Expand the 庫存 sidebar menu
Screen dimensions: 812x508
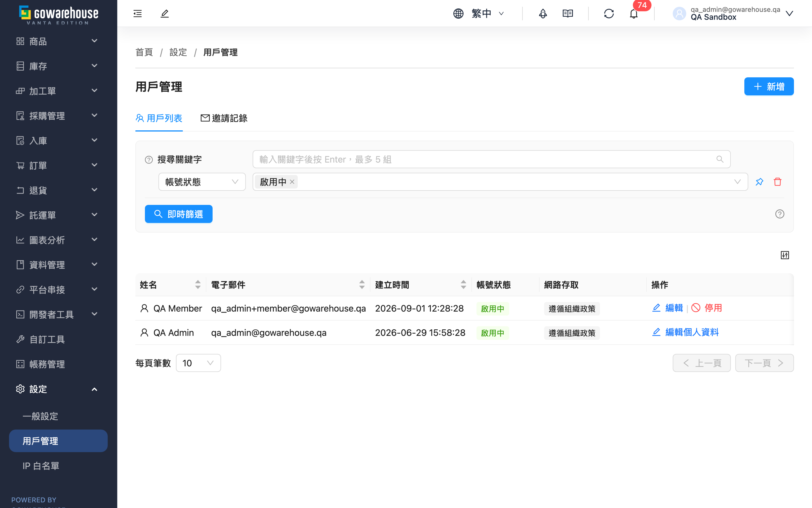(x=58, y=66)
